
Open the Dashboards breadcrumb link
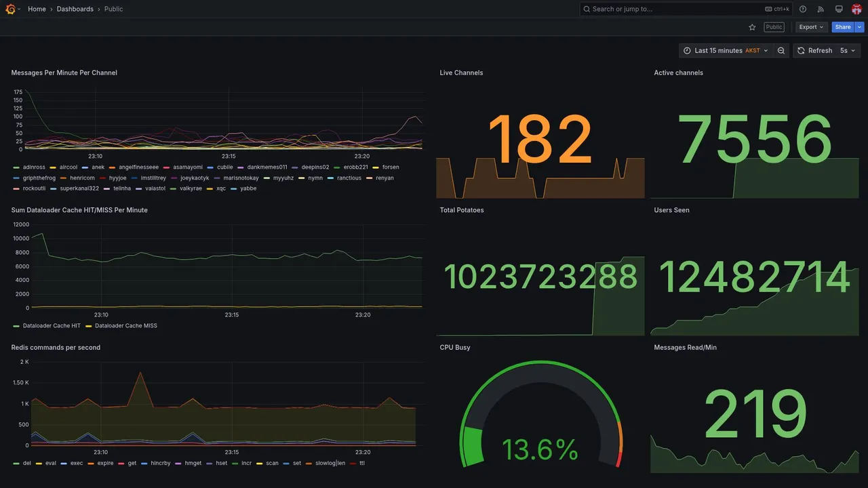(x=75, y=9)
